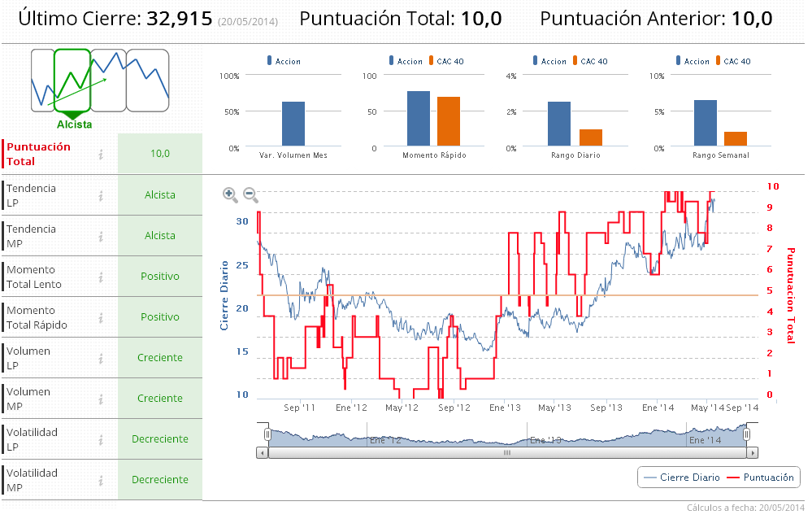Click the orange CAC 40 Momento Rápido bar
This screenshot has height=519, width=812.
point(449,121)
